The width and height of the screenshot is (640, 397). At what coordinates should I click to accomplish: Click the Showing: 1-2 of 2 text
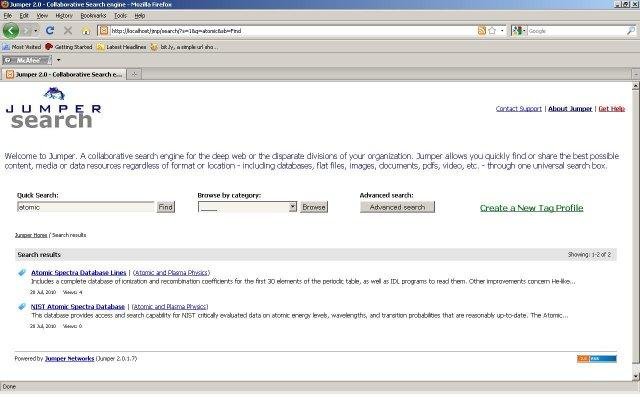(x=589, y=255)
